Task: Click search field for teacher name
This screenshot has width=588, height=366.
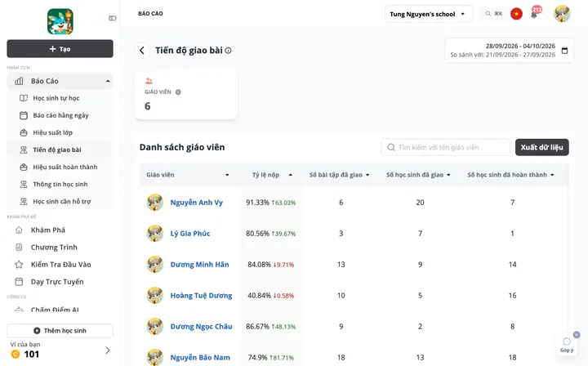Action: point(446,147)
